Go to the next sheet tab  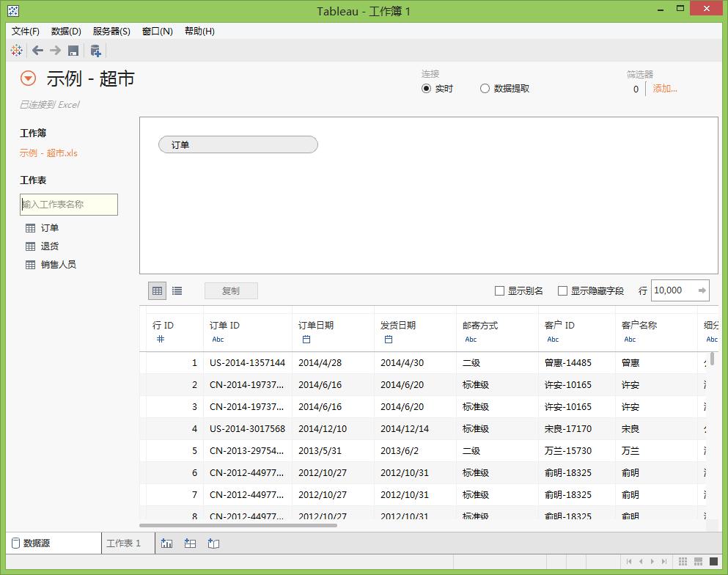(x=652, y=562)
